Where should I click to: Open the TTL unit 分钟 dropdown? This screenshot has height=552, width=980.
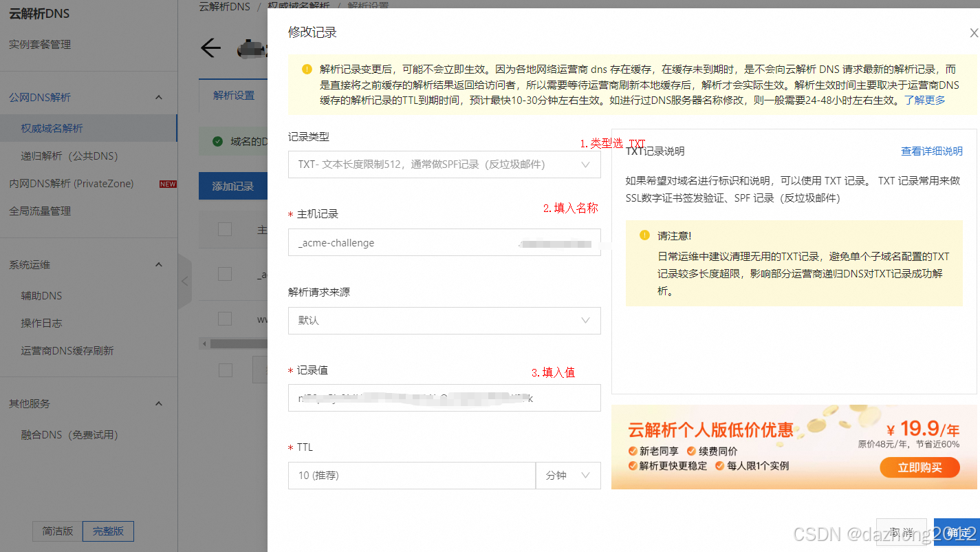click(x=567, y=476)
